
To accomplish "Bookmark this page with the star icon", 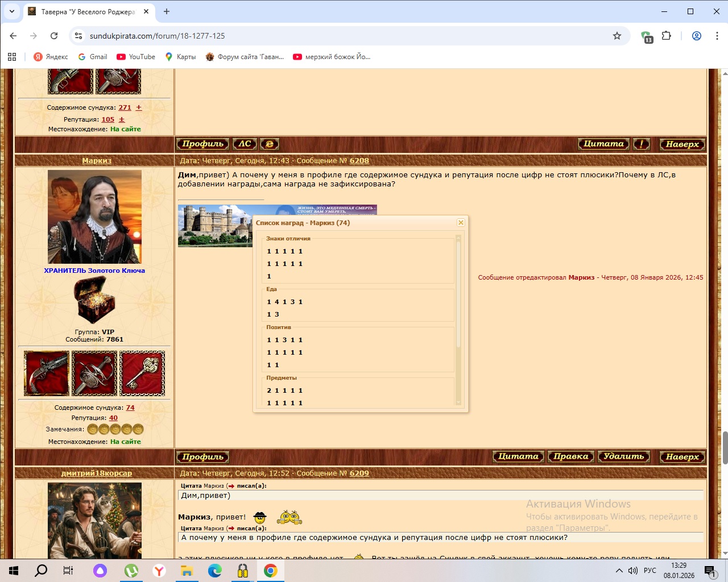I will (x=617, y=36).
